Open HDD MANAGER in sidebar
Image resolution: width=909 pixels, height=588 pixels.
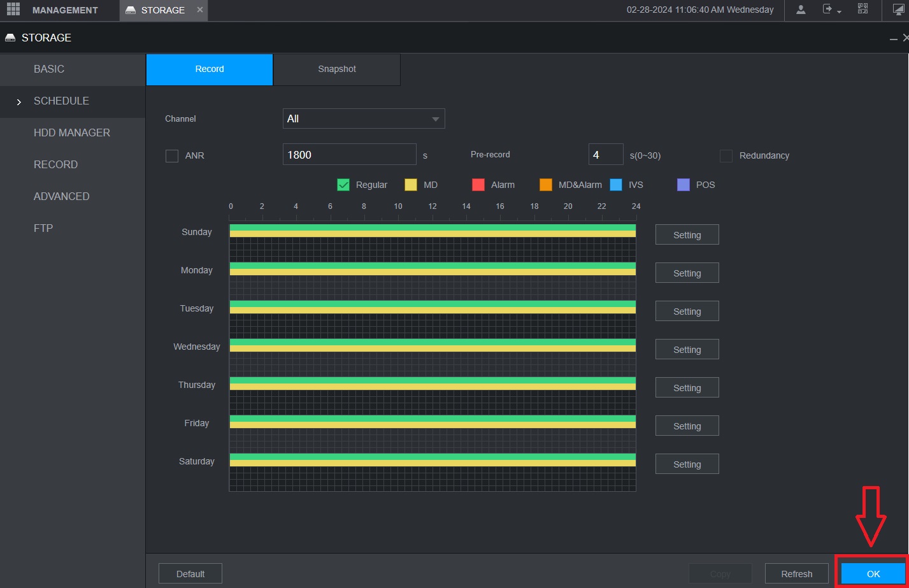coord(73,133)
